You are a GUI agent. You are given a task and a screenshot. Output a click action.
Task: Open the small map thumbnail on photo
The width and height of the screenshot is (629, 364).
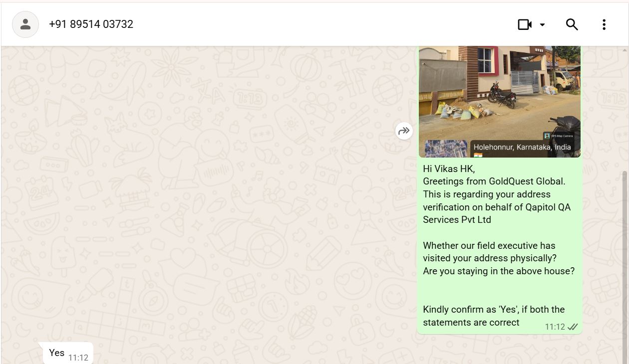[x=446, y=149]
